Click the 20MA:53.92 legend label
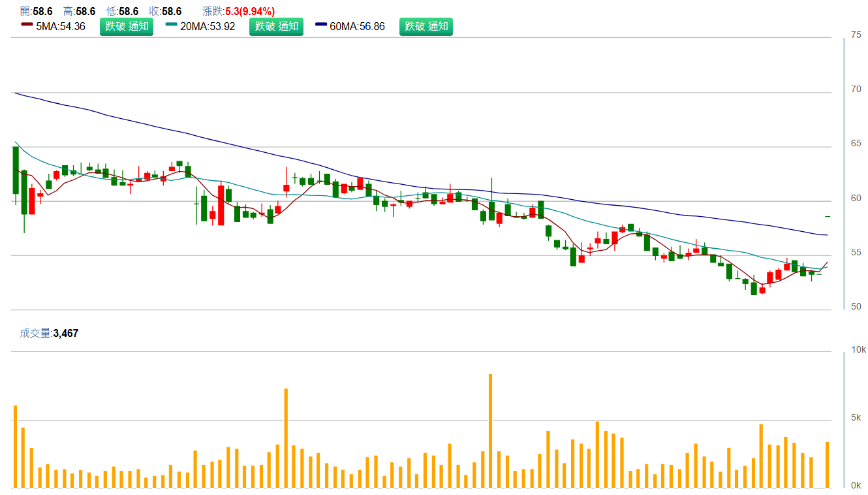 (x=208, y=26)
